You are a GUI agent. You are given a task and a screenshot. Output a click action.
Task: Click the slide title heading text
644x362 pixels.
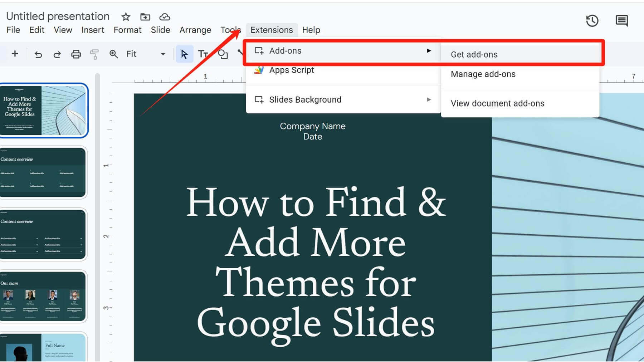point(316,266)
